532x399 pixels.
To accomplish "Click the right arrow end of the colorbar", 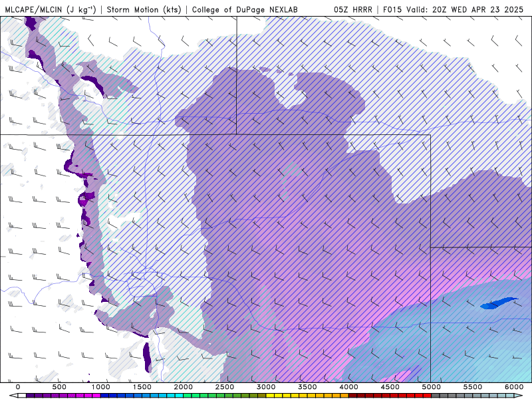I will point(519,396).
